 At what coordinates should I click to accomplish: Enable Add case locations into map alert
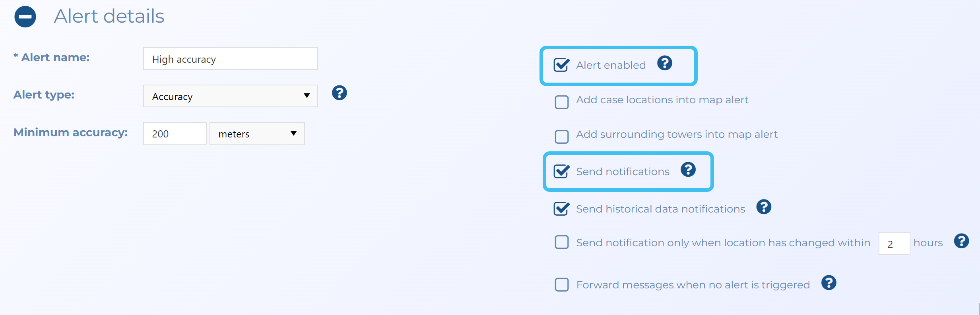561,102
